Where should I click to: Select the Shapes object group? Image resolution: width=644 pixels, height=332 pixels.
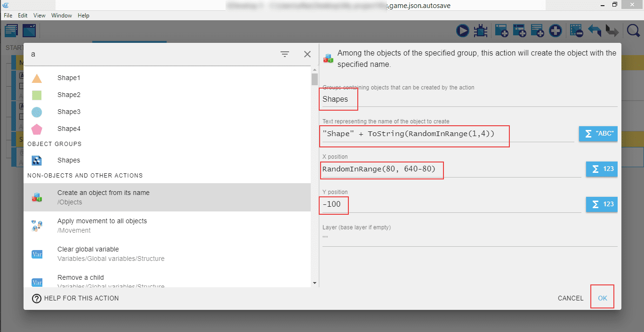tap(69, 160)
